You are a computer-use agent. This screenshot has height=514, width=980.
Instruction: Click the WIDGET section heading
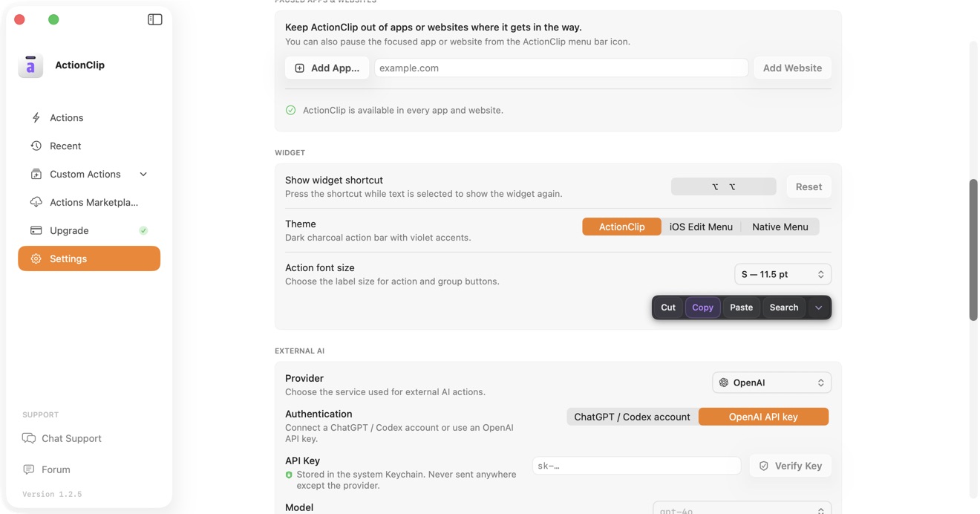pos(290,153)
